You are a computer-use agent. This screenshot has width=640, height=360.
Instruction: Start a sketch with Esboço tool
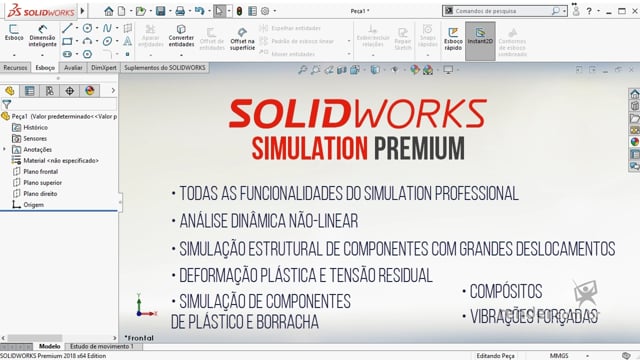coord(14,32)
